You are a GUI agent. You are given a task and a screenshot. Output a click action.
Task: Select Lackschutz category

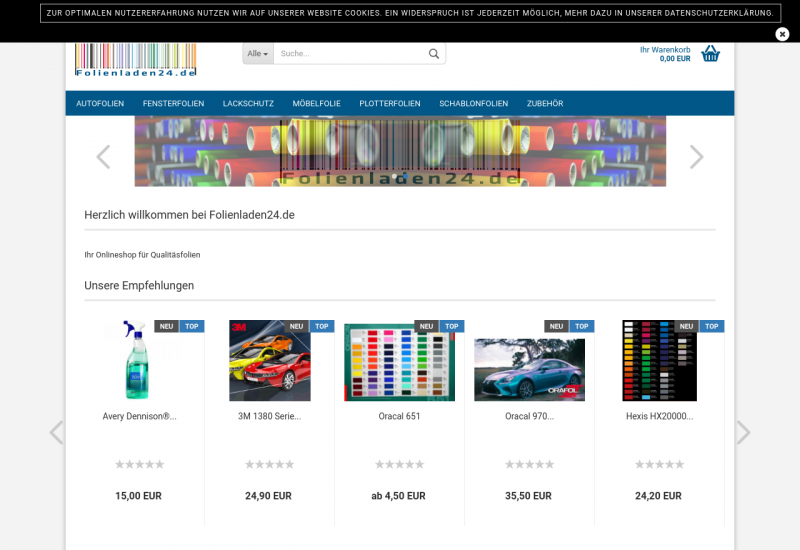[248, 104]
